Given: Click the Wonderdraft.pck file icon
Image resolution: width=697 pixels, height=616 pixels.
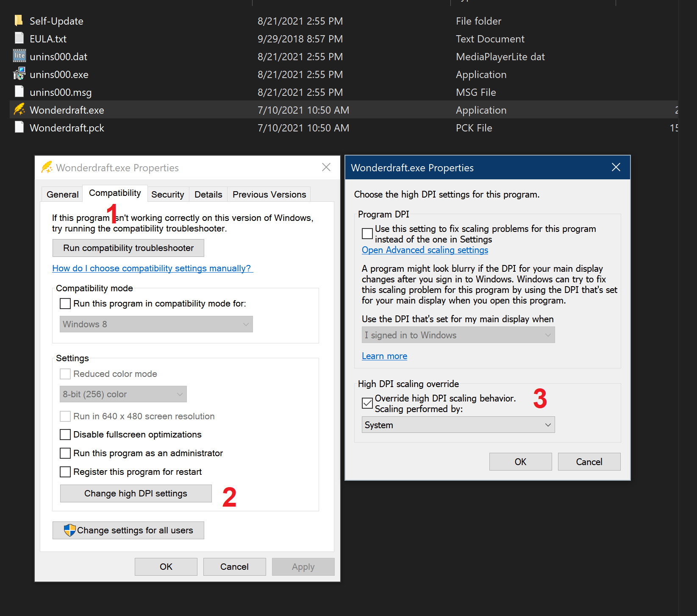Looking at the screenshot, I should [x=19, y=127].
